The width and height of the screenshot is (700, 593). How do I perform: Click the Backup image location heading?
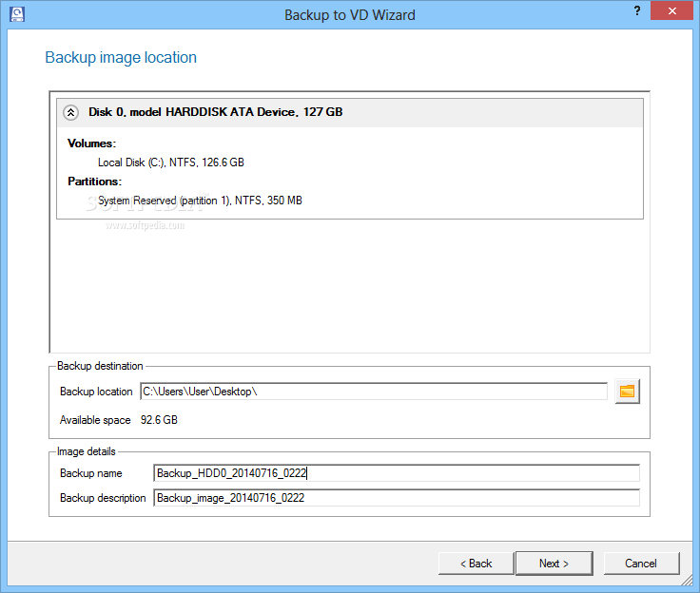[x=121, y=58]
